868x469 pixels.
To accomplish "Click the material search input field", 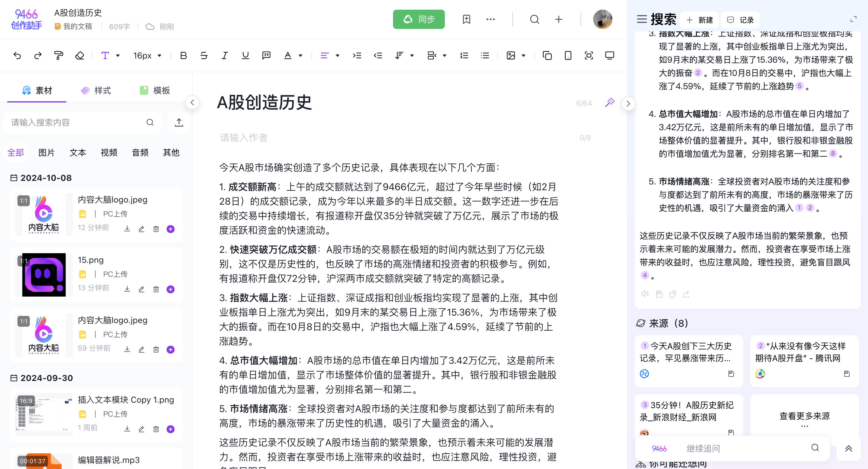I will pyautogui.click(x=82, y=122).
